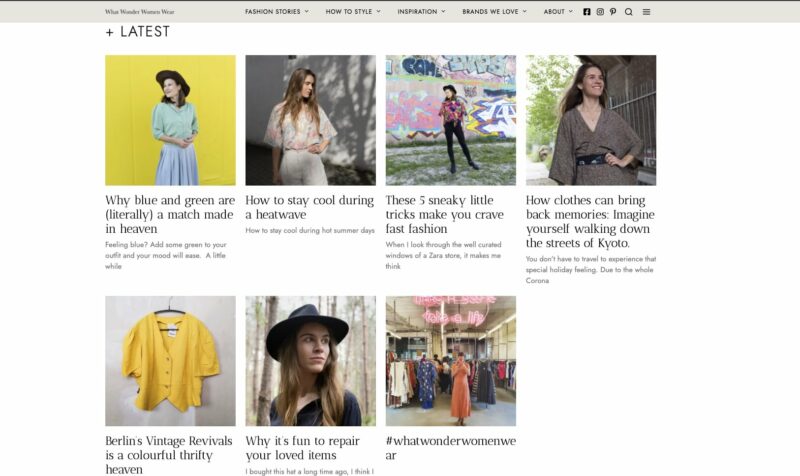Screen dimensions: 800x476
Task: Open the Instagram social icon
Action: 600,12
